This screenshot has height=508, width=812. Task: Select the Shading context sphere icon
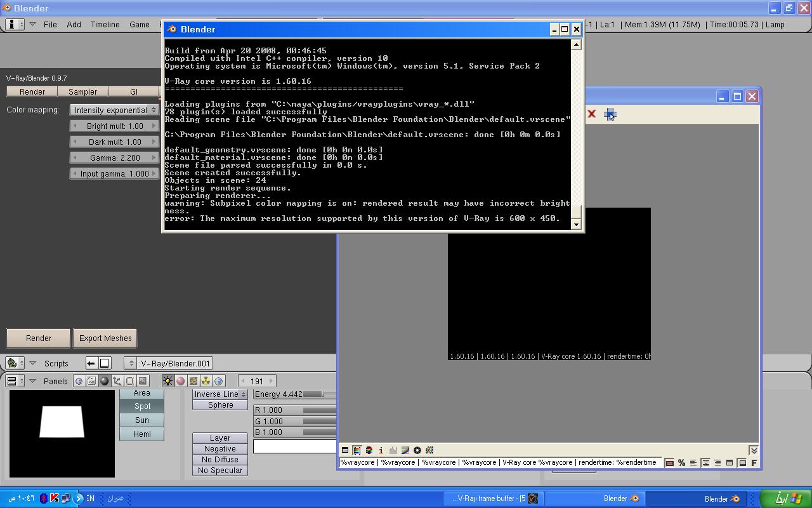click(104, 381)
